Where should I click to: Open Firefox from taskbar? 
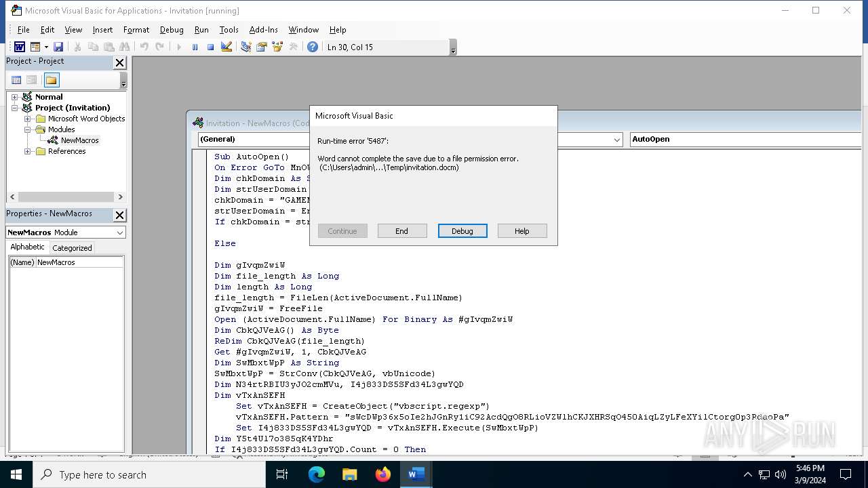click(383, 474)
